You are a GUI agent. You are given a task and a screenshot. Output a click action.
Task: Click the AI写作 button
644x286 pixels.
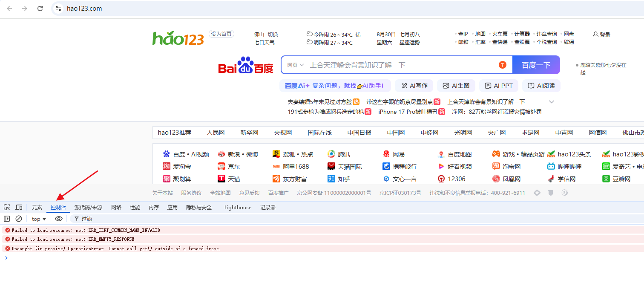point(414,86)
